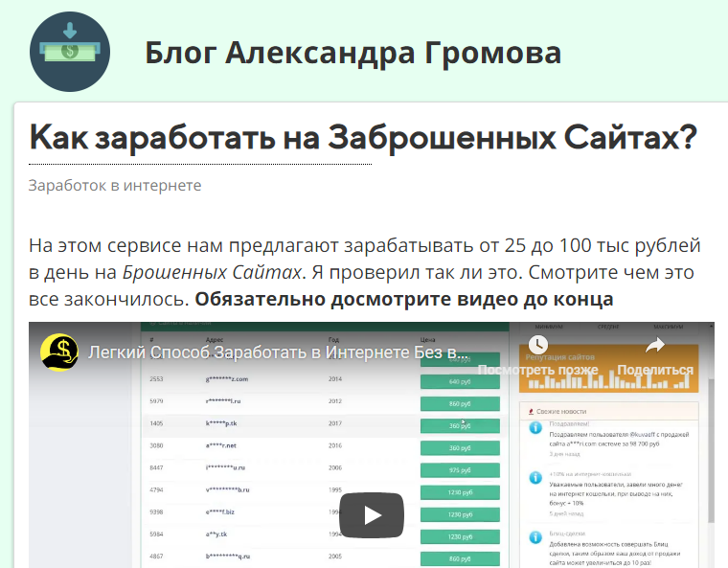Click the bold text "Обязательно досмотрите видео до конца"
Image resolution: width=728 pixels, height=568 pixels.
click(x=404, y=299)
